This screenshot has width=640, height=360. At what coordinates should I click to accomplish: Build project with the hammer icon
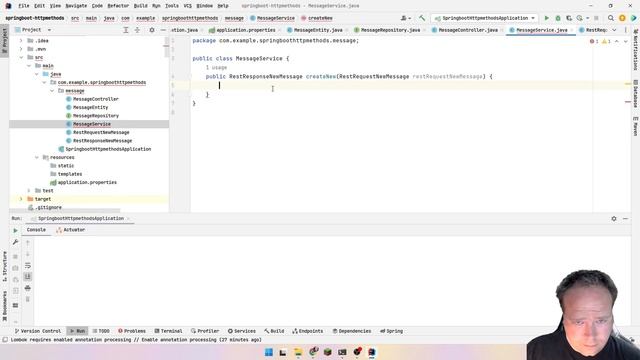click(422, 18)
